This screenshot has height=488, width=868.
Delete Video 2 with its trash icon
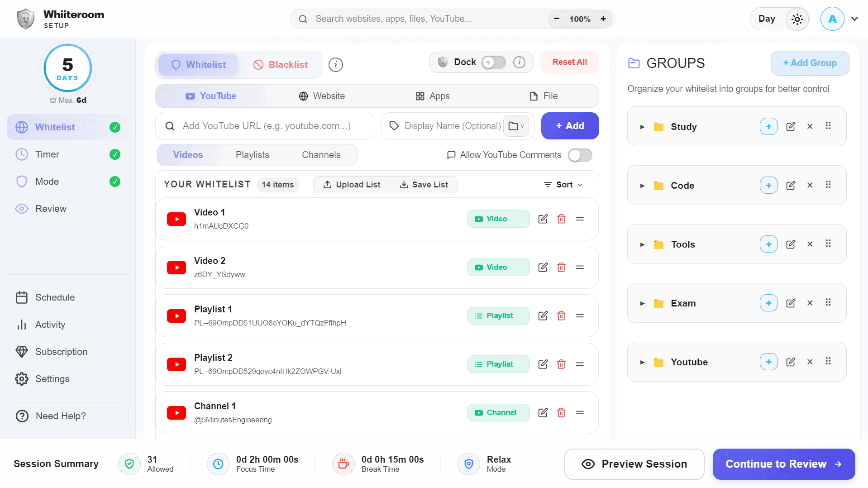click(561, 268)
